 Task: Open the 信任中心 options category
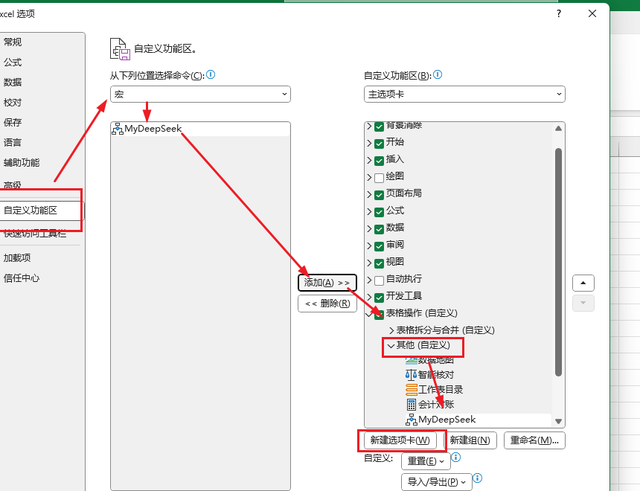click(22, 278)
